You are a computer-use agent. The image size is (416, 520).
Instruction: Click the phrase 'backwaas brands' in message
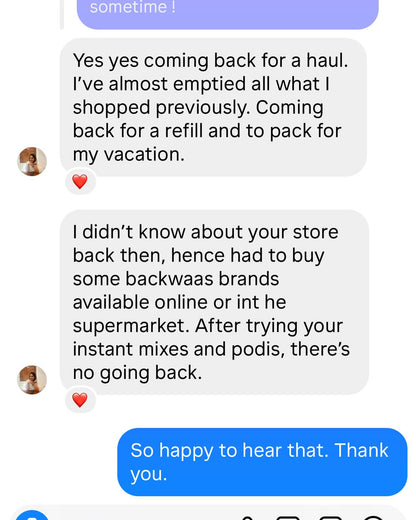202,279
